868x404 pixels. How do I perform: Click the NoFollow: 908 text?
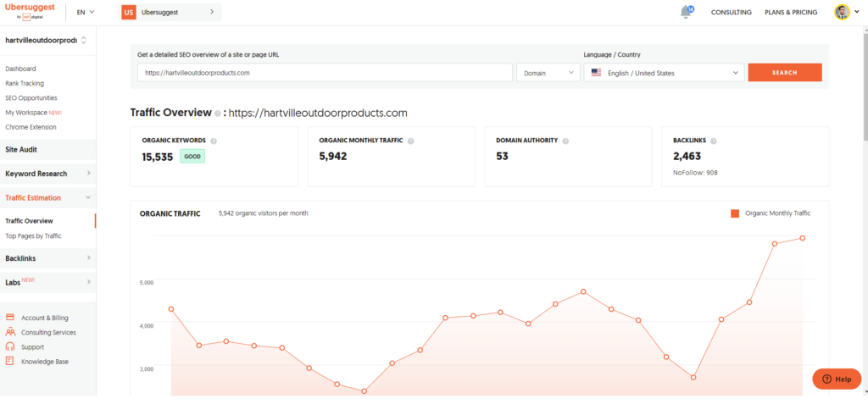[x=695, y=173]
